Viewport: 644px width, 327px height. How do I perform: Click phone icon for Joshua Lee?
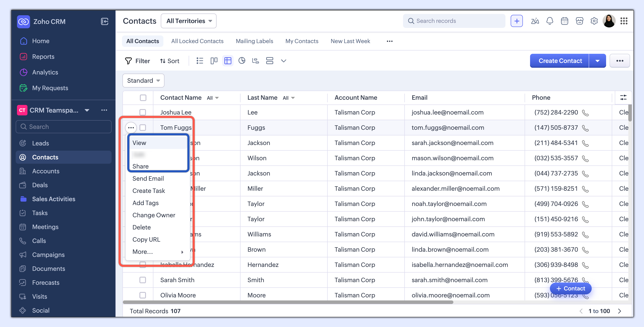[x=585, y=113]
